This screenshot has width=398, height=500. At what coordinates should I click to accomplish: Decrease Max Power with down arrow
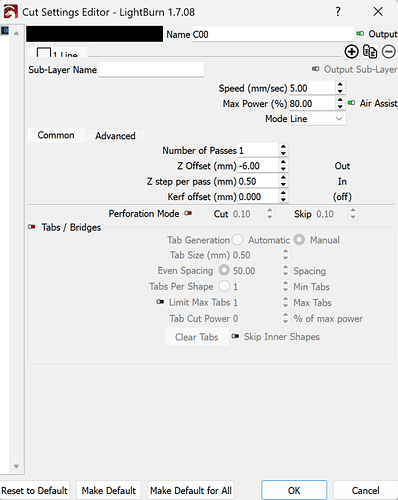tap(340, 107)
